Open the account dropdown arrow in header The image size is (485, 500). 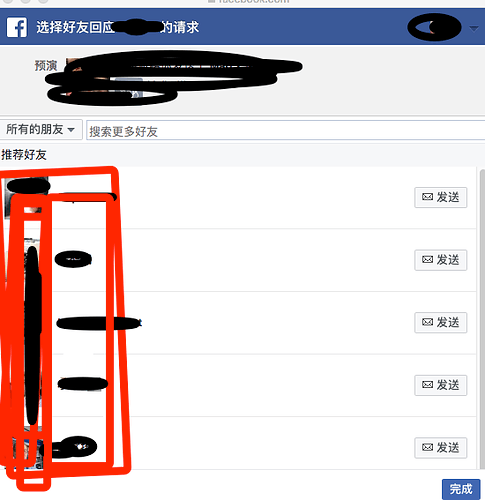tap(474, 29)
